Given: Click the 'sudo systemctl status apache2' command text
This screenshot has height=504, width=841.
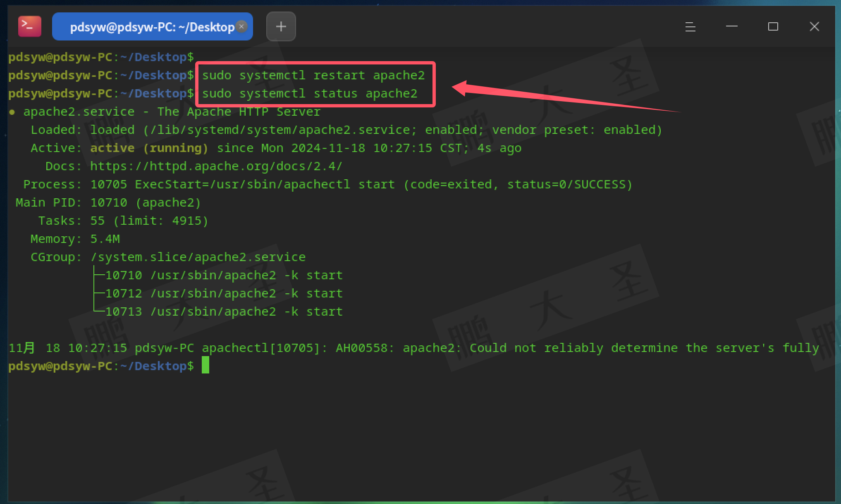Looking at the screenshot, I should (310, 93).
